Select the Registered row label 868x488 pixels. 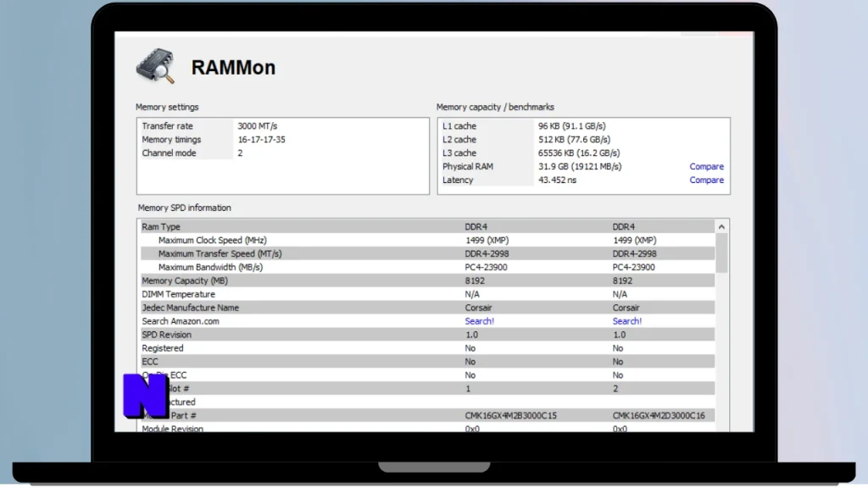tap(162, 348)
